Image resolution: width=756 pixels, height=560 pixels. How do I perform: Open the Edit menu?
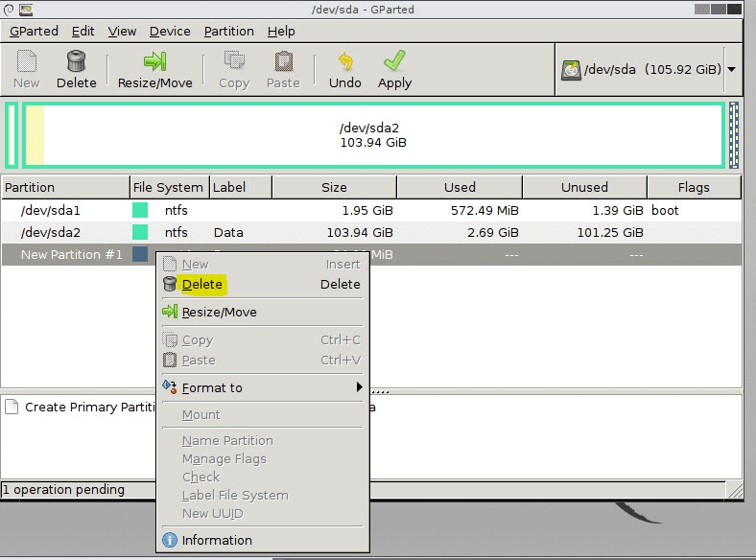coord(83,32)
